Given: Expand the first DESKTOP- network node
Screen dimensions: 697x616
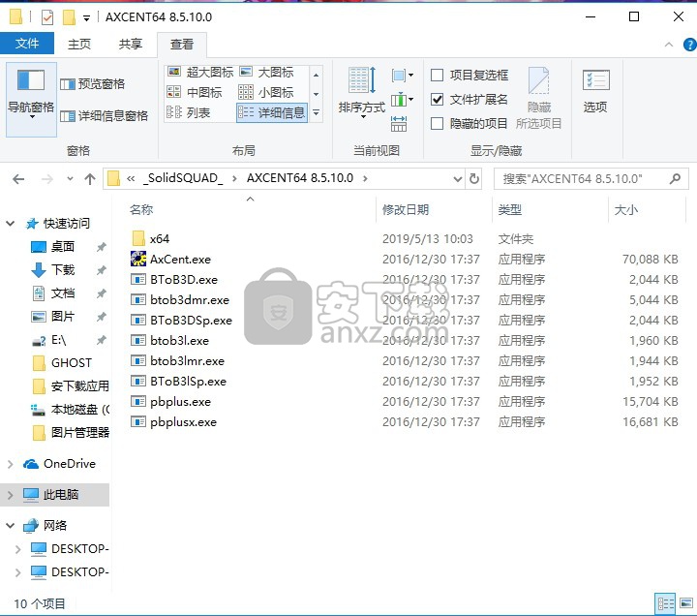Looking at the screenshot, I should 17,549.
